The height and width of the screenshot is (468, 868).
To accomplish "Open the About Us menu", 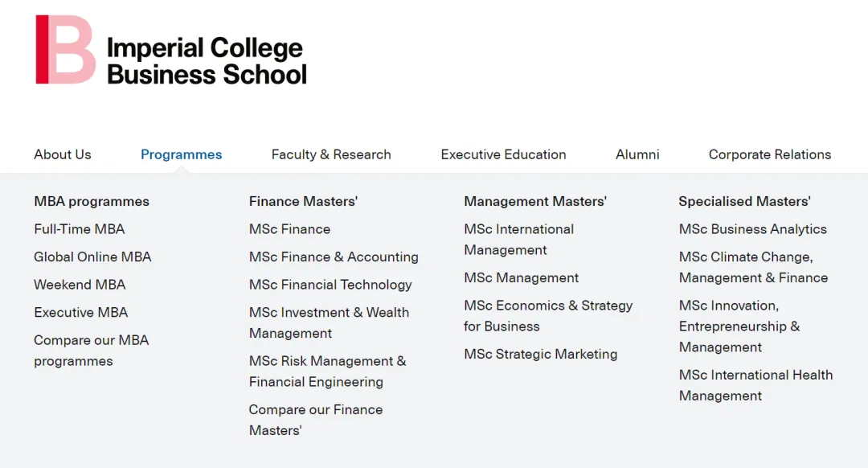I will pos(63,154).
